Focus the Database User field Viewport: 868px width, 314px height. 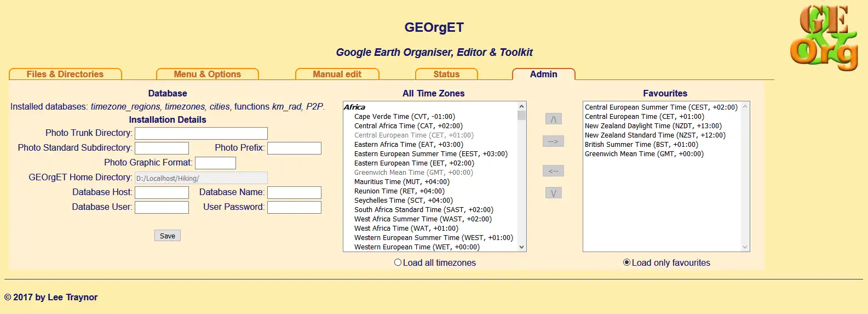(162, 207)
